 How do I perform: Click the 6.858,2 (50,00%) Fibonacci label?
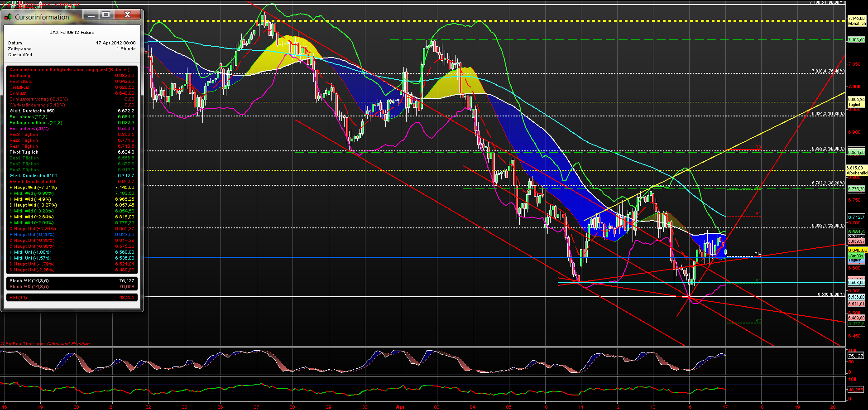(x=828, y=149)
